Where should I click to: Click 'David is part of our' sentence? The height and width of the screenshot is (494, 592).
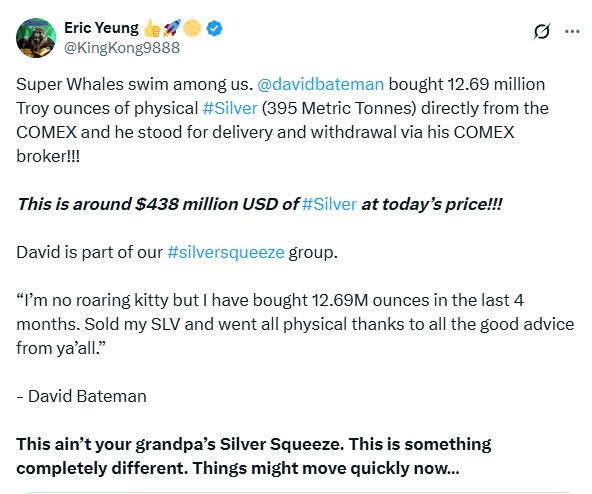[x=89, y=252]
